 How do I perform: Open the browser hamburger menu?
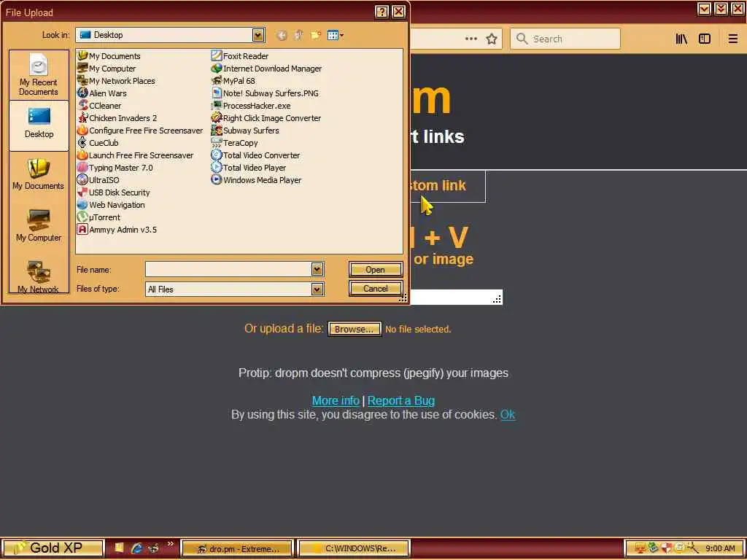click(x=733, y=39)
